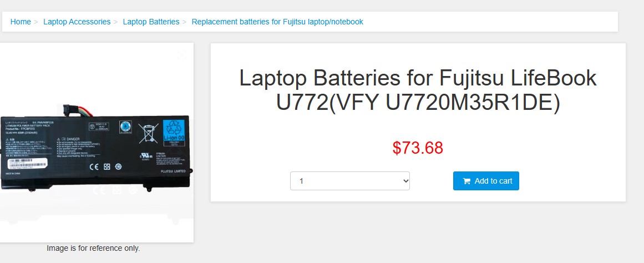Click the CE mark on the battery photo
Screen dimensions: 644x263
pos(94,166)
